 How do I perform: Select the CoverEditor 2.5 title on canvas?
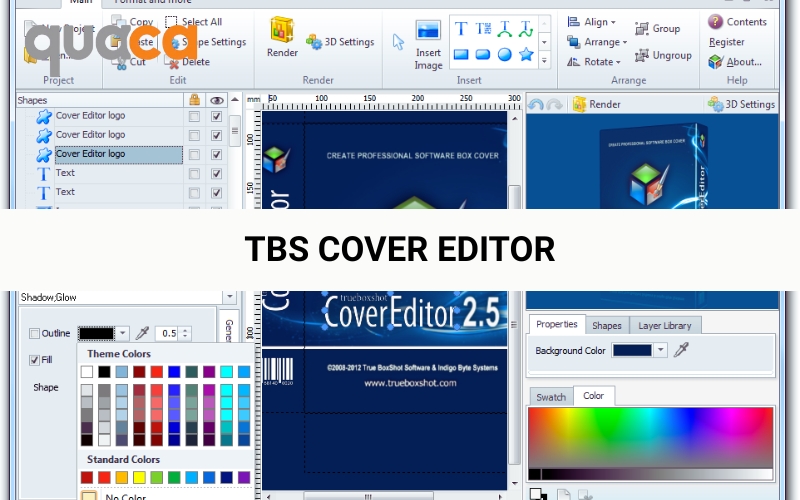point(411,312)
